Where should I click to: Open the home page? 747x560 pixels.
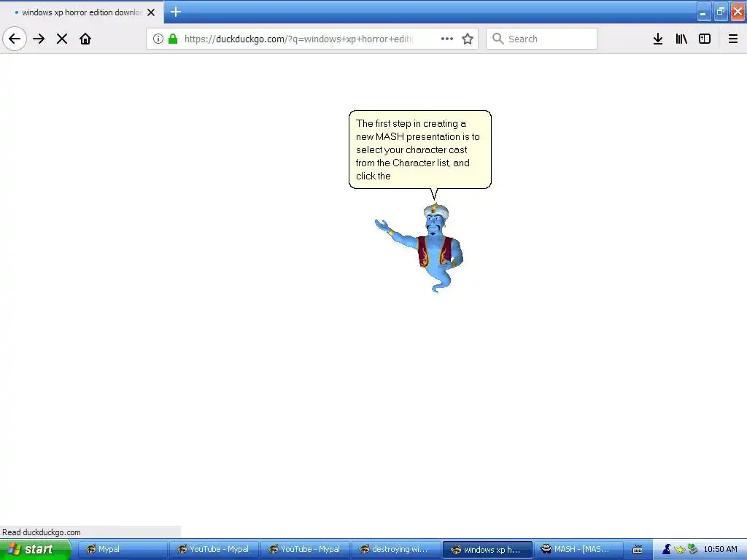pos(85,39)
